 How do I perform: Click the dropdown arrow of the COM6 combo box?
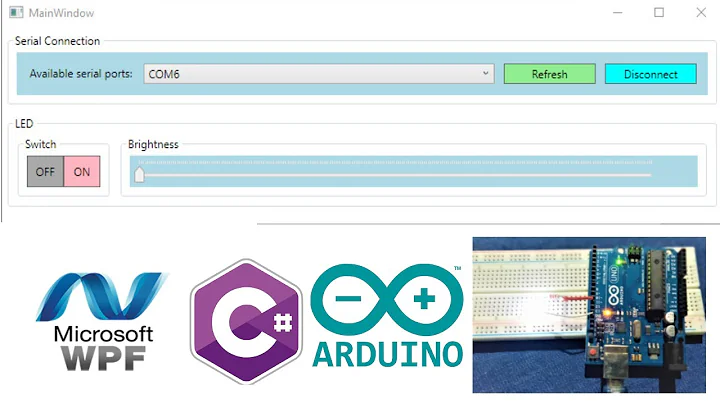(485, 73)
